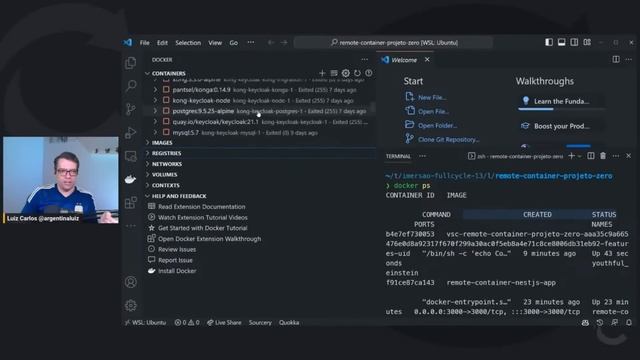Open editor more actions ellipsis
The height and width of the screenshot is (360, 640).
click(629, 60)
